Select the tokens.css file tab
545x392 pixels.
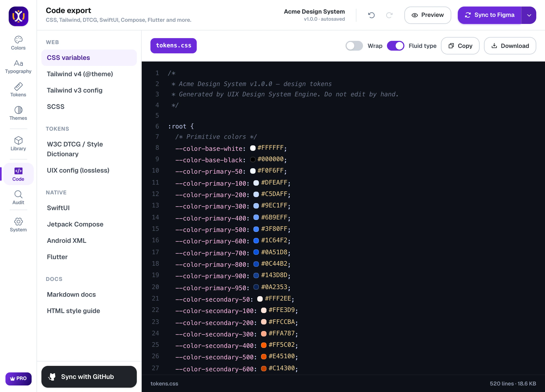174,46
